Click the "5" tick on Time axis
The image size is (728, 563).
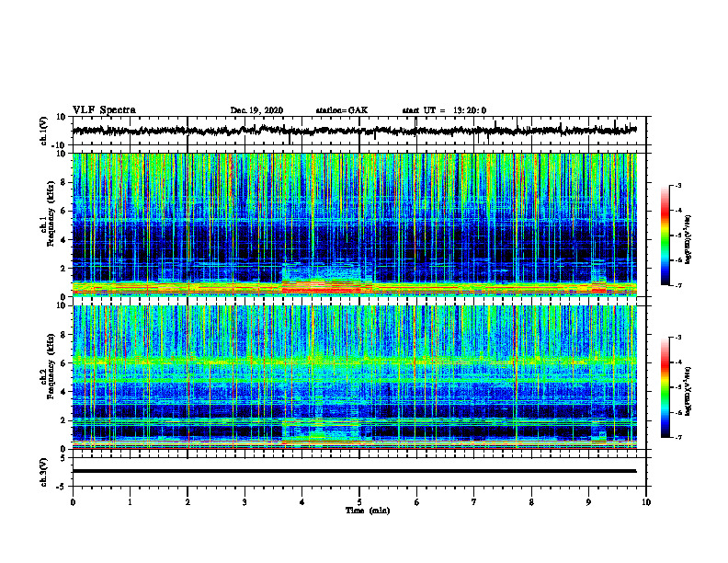coord(359,502)
